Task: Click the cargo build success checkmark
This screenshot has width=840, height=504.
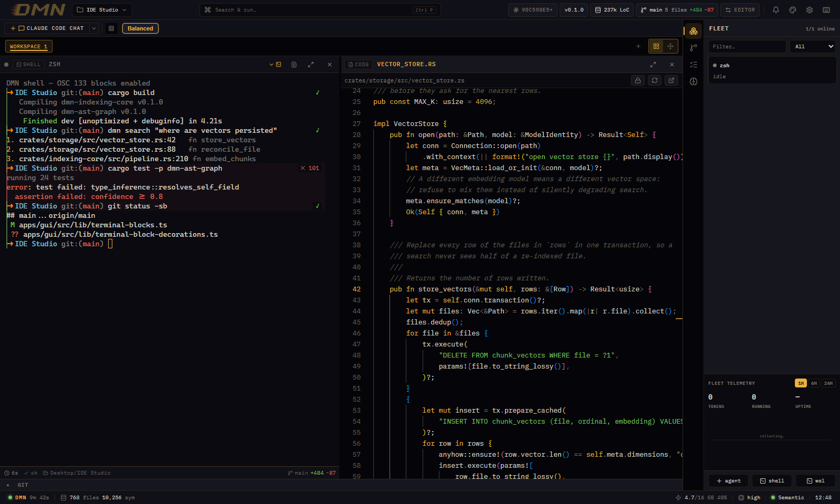Action: pyautogui.click(x=317, y=93)
